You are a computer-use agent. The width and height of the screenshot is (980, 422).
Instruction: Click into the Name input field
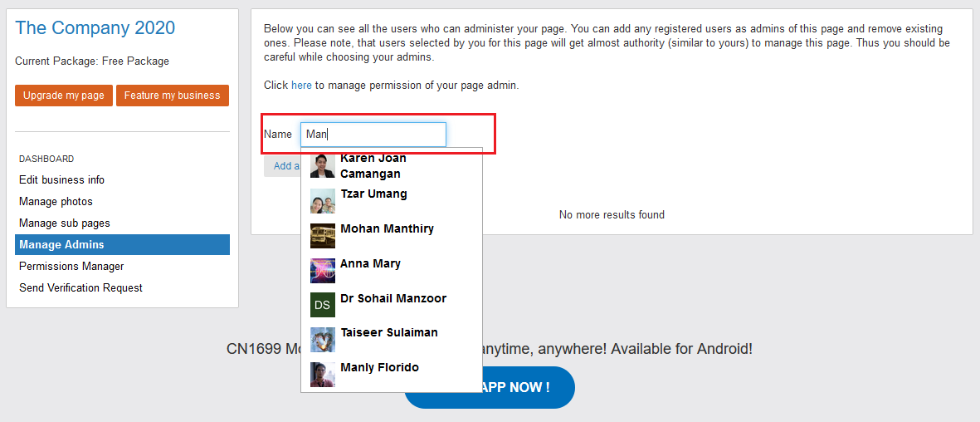point(373,135)
